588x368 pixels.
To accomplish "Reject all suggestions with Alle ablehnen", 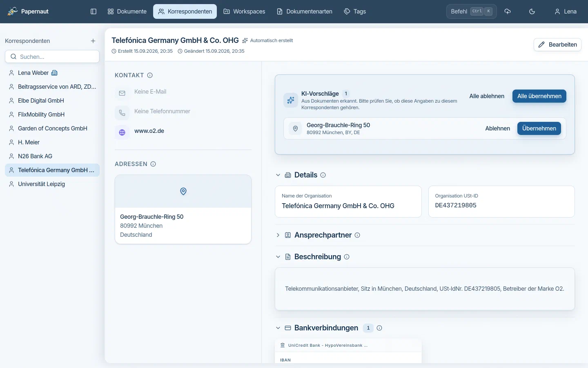I will (487, 96).
